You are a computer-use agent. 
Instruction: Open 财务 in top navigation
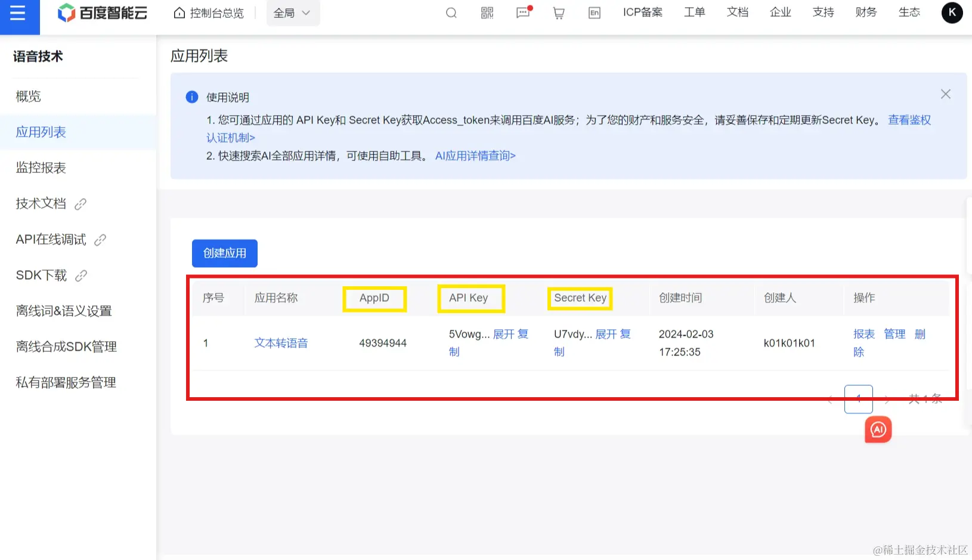866,13
